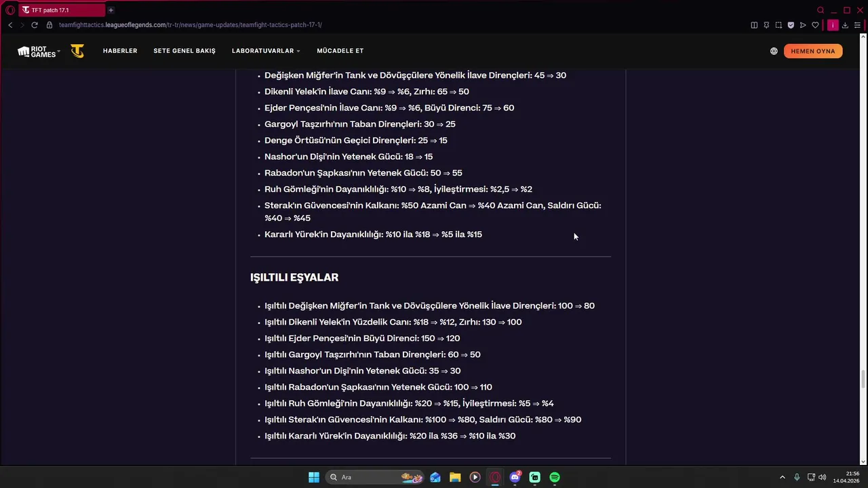Click the address bar URL

tap(190, 25)
